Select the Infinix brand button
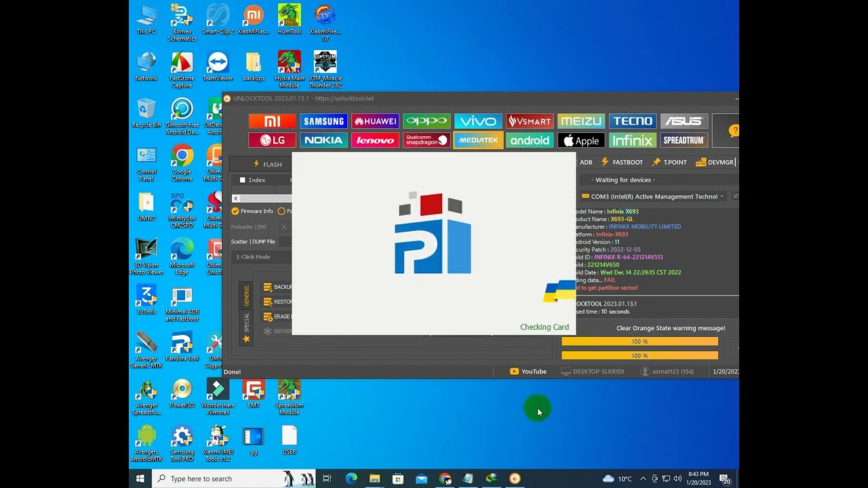Viewport: 868px width, 488px height. pos(633,140)
